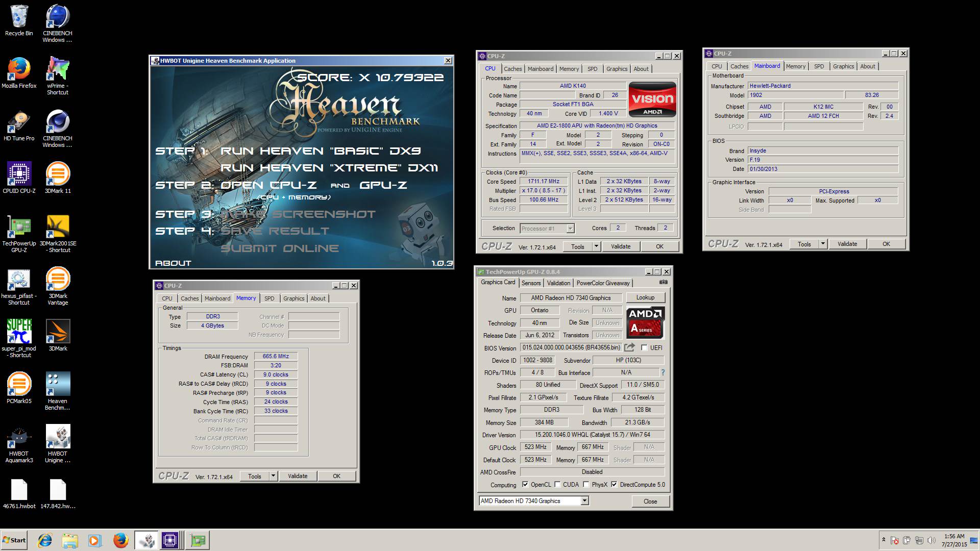
Task: Launch HWBOT Aquamark3 desktop icon
Action: coord(19,443)
